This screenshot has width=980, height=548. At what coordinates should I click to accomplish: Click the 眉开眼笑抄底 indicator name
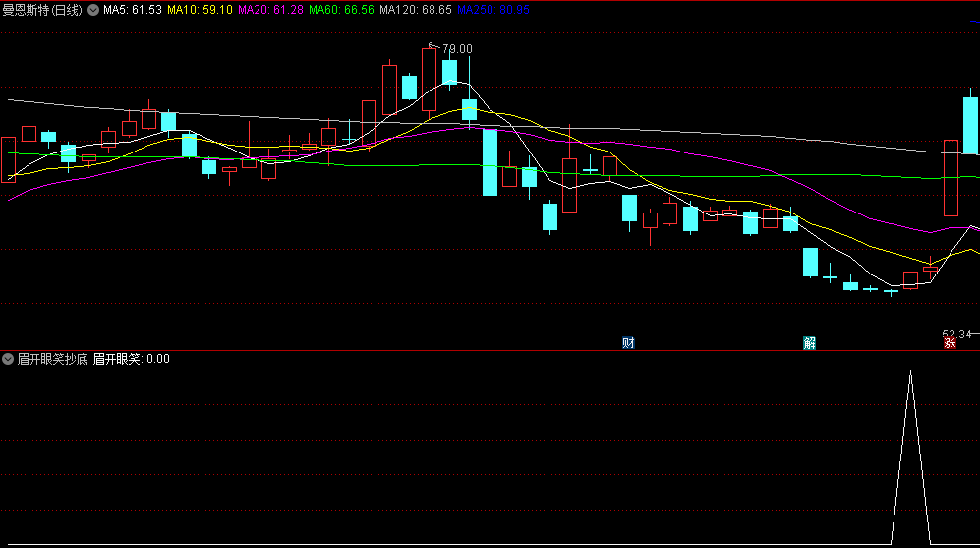pyautogui.click(x=52, y=359)
